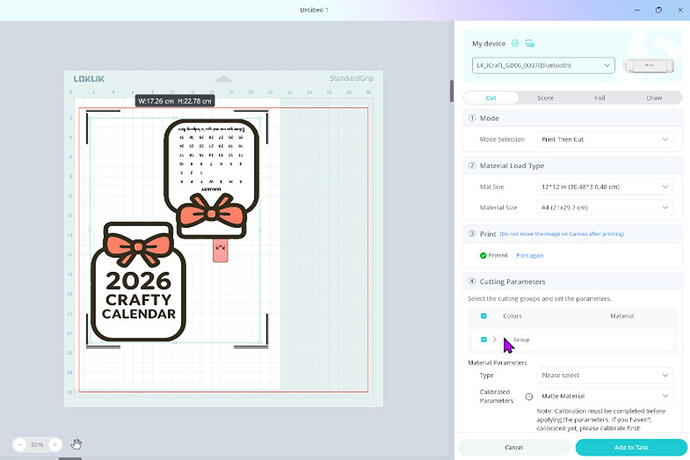Screen dimensions: 690x460
Task: Expand the Group row chevron
Action: coord(495,340)
